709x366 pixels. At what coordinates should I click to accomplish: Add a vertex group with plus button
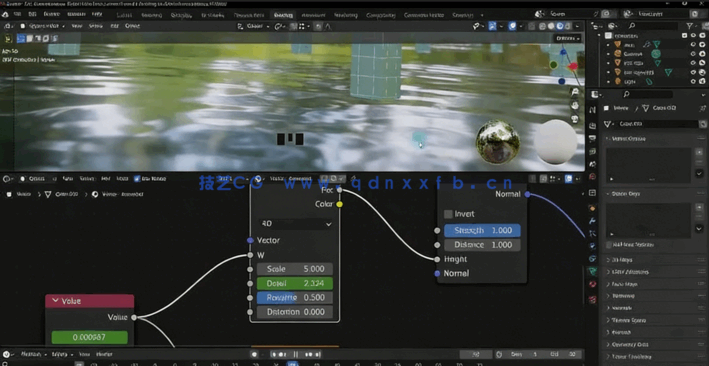tap(700, 152)
